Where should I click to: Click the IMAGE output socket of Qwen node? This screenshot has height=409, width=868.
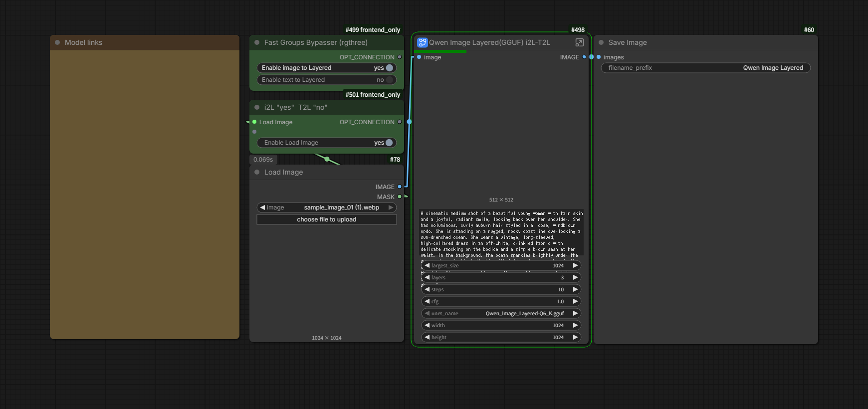click(x=584, y=57)
